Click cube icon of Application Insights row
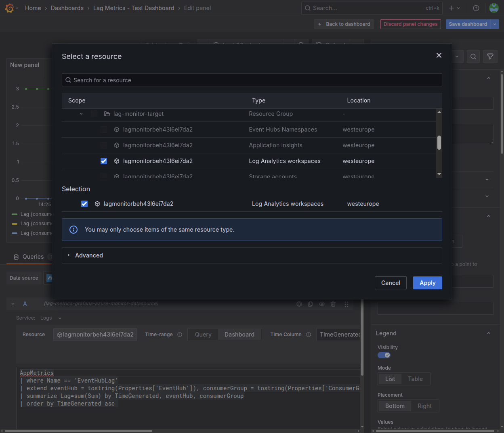 coord(117,145)
